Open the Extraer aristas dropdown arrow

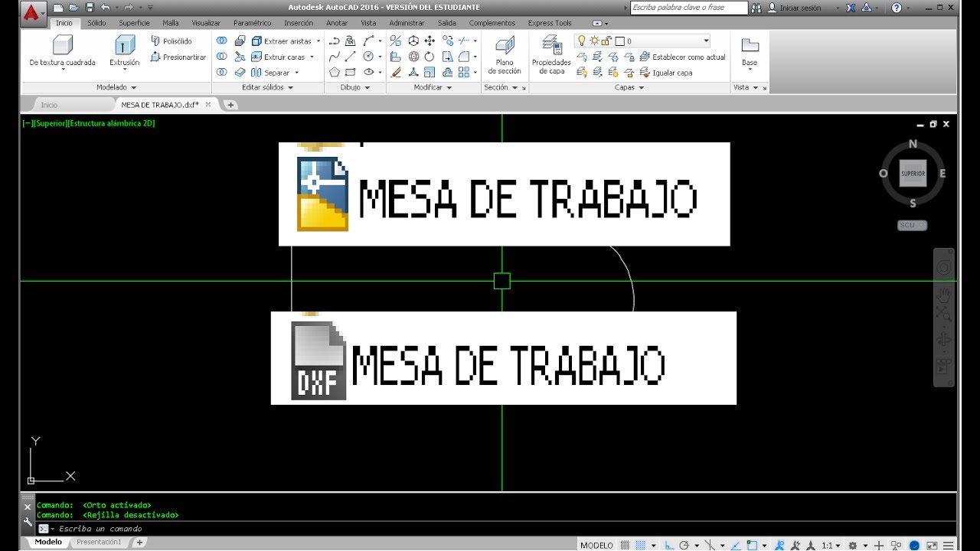click(x=318, y=41)
